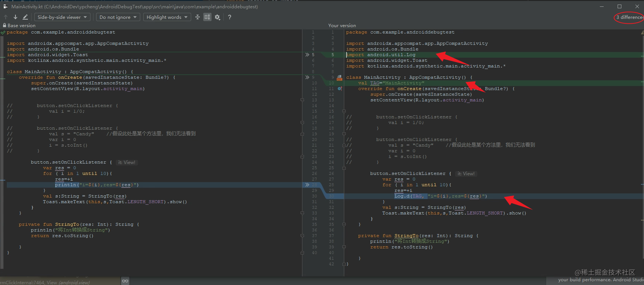Click 'Base version' label

point(21,25)
